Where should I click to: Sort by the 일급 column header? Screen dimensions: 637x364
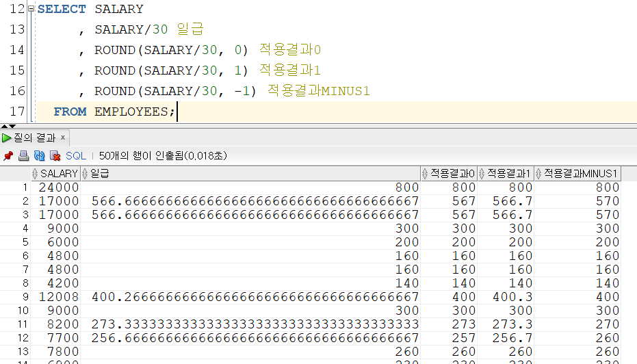coord(250,174)
